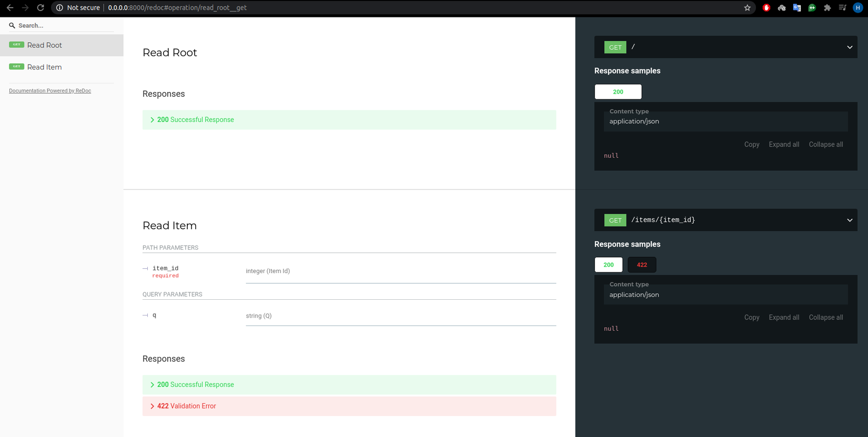Copy the Read Item response sample
Screen dimensions: 868x437
752,318
